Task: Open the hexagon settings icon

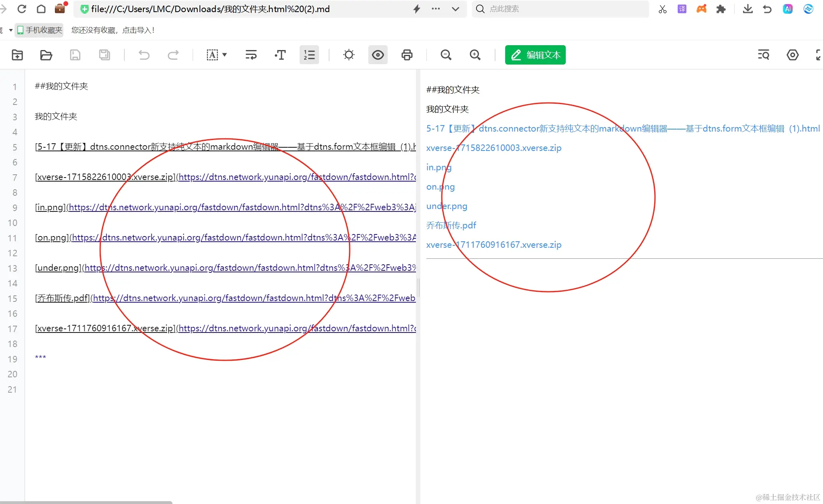Action: (x=792, y=55)
